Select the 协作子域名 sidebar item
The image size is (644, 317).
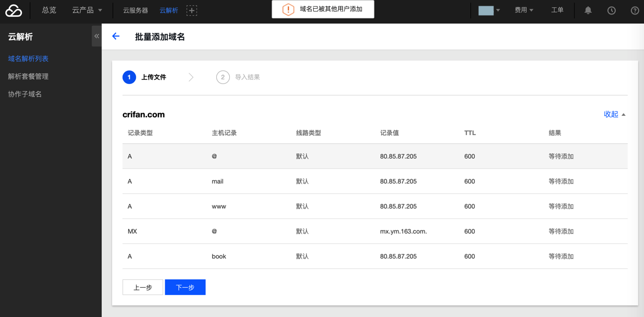(x=25, y=94)
